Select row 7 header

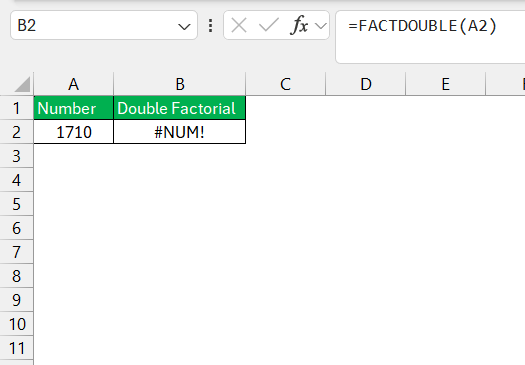16,252
